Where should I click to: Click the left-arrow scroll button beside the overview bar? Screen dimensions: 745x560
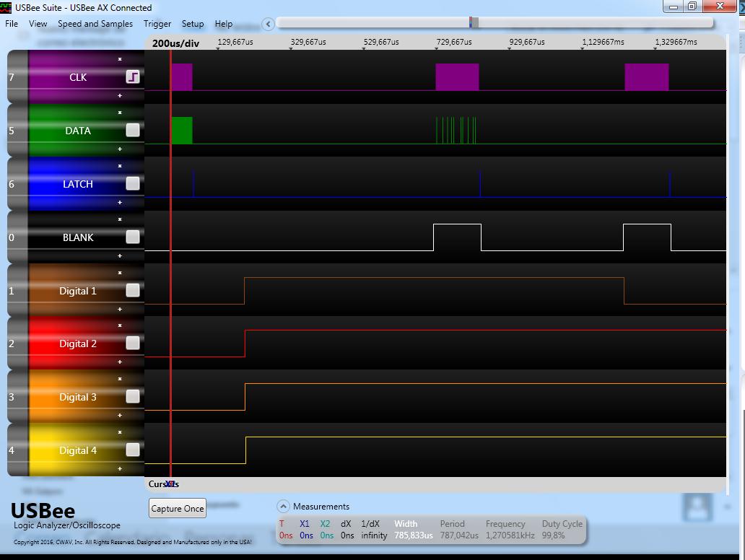point(268,24)
